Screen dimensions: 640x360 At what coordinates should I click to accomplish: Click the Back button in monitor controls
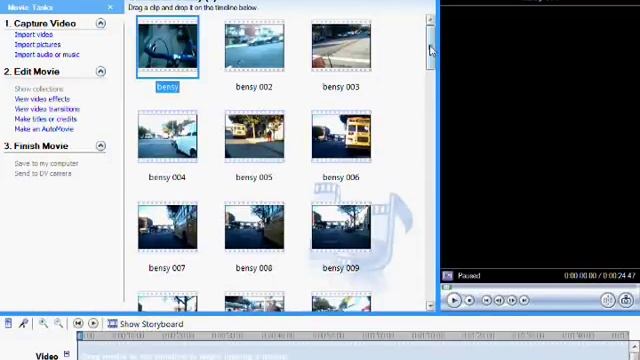pos(486,300)
